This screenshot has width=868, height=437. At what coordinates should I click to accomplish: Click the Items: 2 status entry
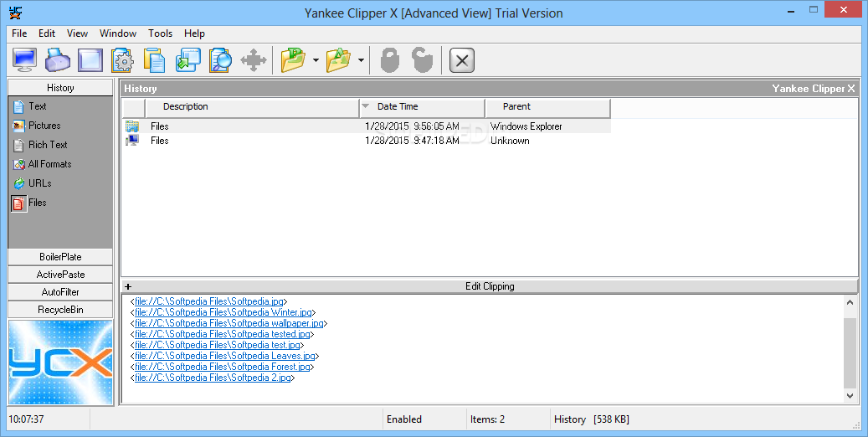pos(487,419)
